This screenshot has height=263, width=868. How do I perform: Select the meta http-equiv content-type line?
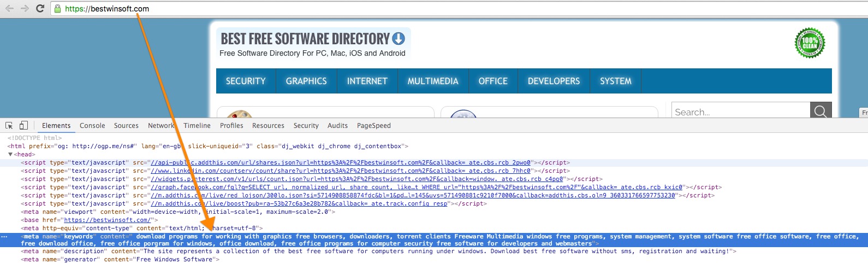coord(142,229)
